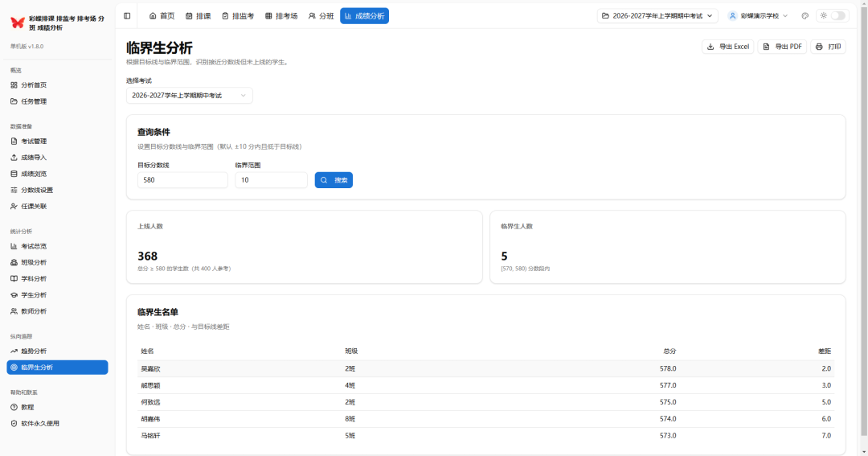
Task: Select 临界生分析 in the sidebar
Action: point(58,368)
